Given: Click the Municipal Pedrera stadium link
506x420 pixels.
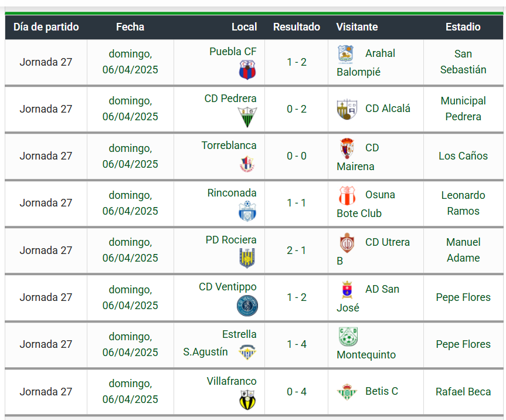Looking at the screenshot, I should [x=463, y=109].
